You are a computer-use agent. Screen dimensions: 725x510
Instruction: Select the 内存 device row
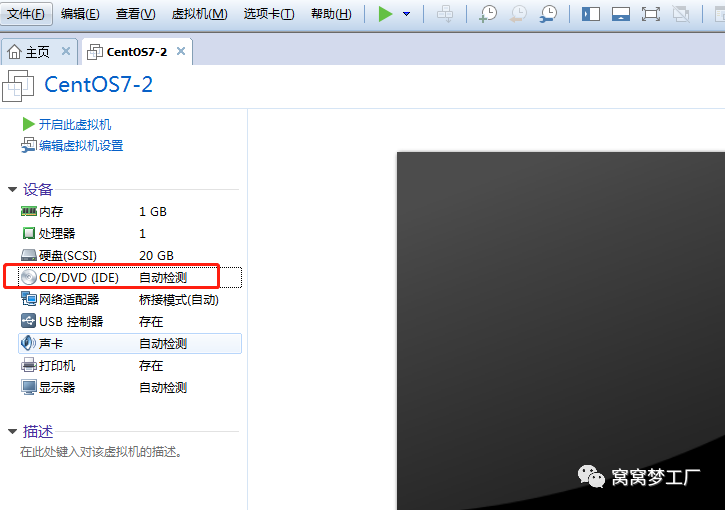pyautogui.click(x=130, y=212)
